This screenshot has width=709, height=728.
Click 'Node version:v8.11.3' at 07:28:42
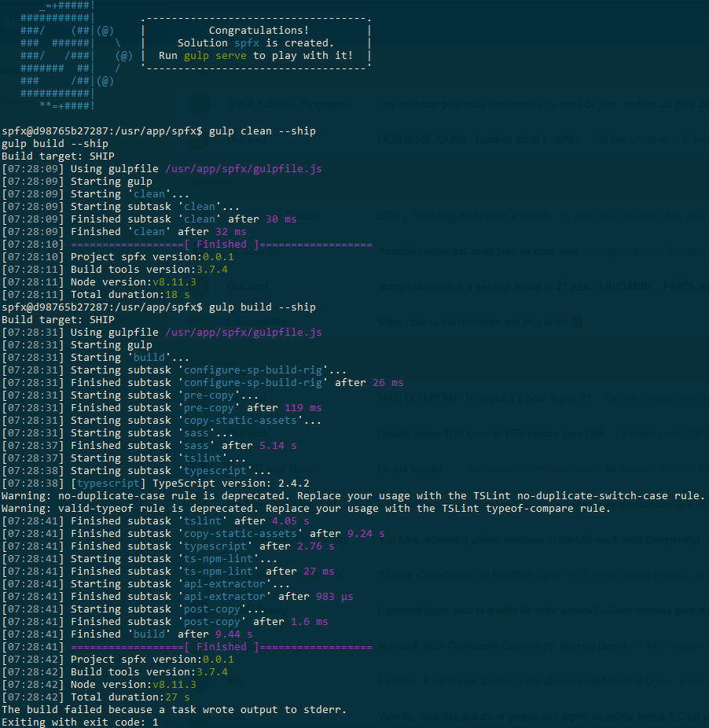[99, 684]
